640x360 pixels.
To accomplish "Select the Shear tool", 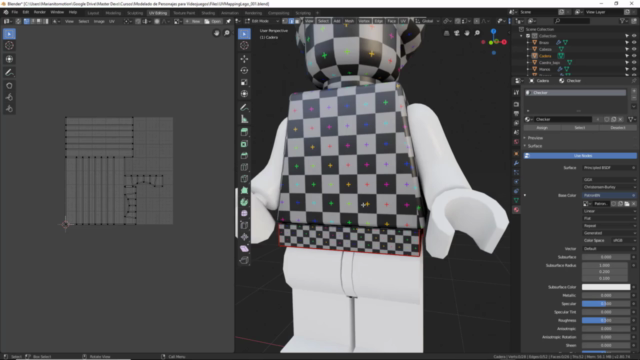I will 244,249.
